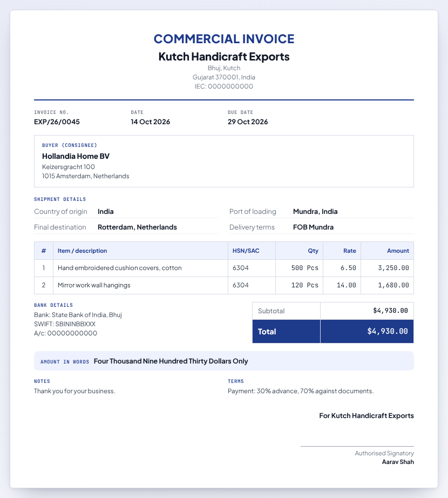Image resolution: width=448 pixels, height=498 pixels.
Task: Click the NOTES heading
Action: tap(42, 381)
